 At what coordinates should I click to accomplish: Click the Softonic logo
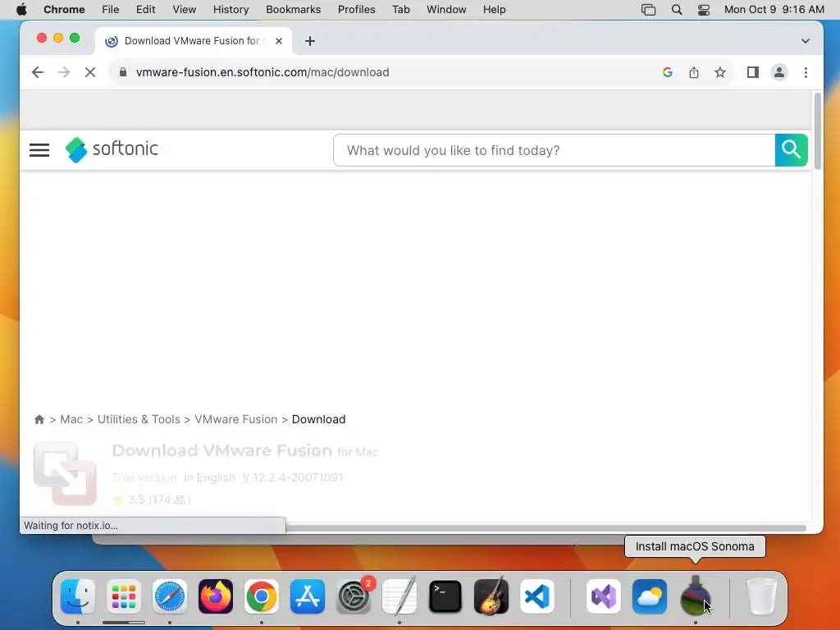coord(112,149)
